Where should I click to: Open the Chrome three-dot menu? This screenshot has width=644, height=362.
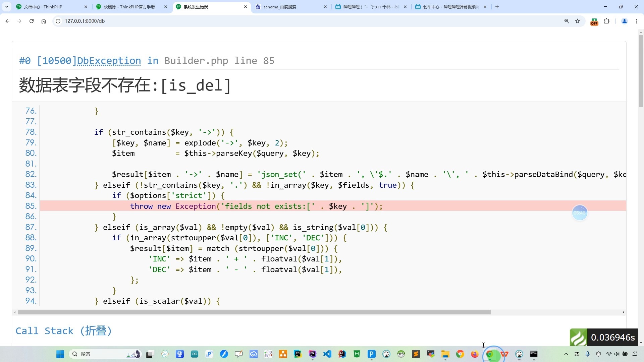point(637,21)
